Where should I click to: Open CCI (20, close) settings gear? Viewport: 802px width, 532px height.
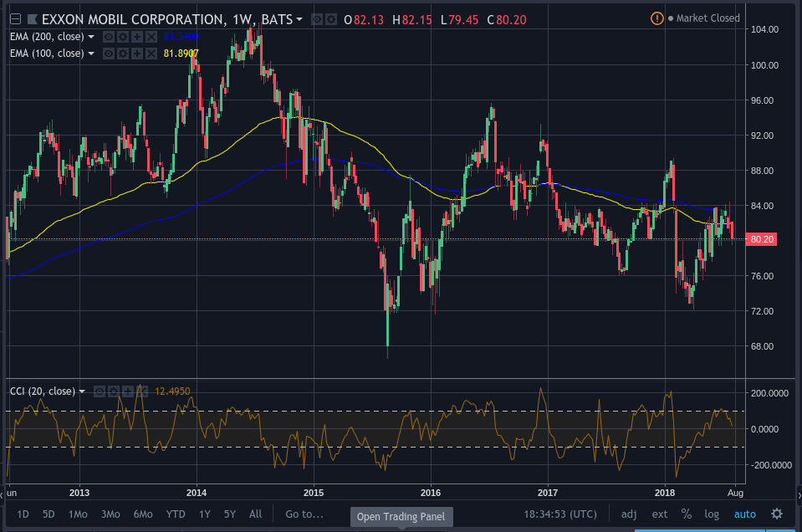coord(113,391)
